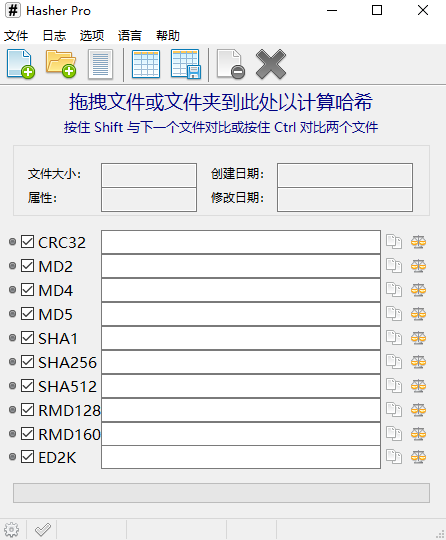The image size is (446, 540).
Task: Uncheck the SHA1 checkbox
Action: [27, 338]
